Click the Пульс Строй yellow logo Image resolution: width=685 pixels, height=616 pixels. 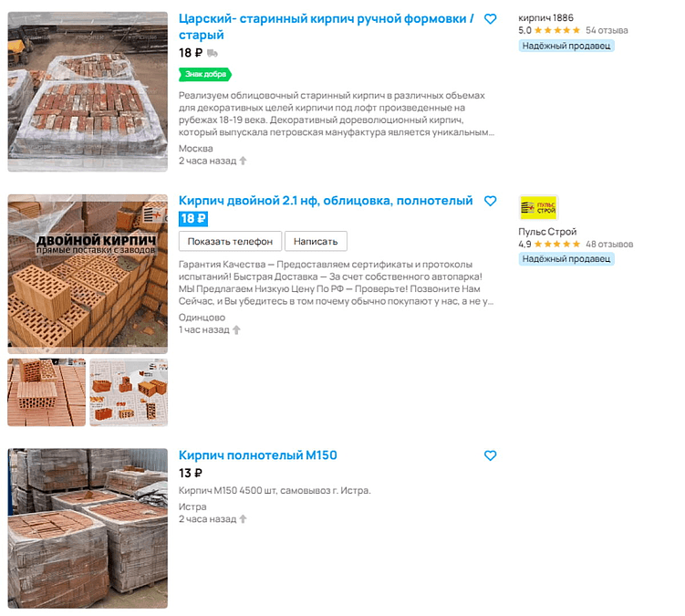pos(538,208)
